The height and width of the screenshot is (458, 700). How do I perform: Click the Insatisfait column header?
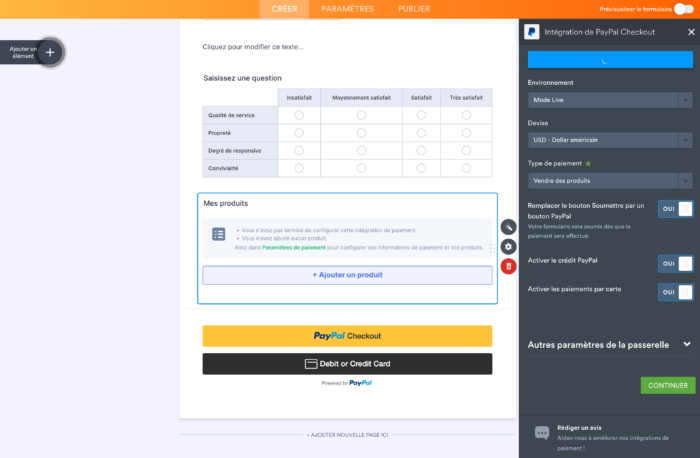[299, 98]
